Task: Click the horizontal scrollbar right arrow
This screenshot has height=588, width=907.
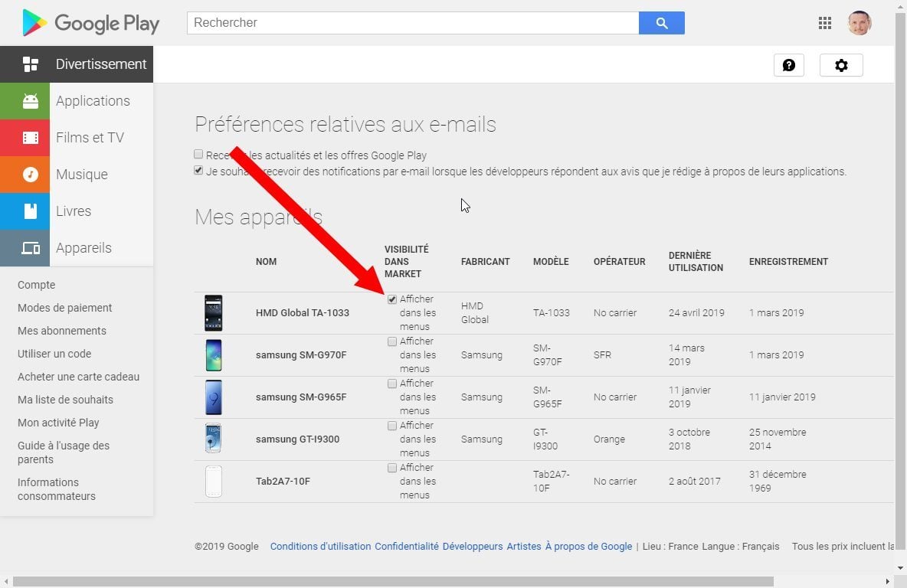Action: click(x=887, y=581)
